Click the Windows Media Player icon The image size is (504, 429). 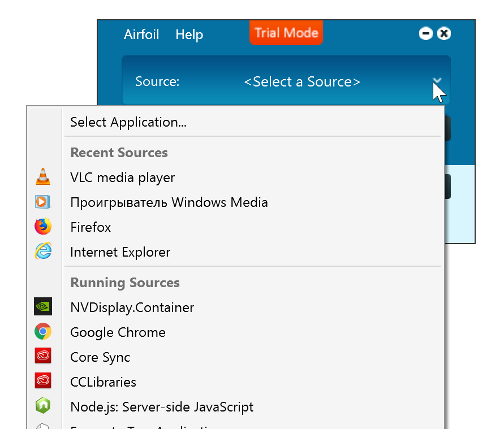43,202
